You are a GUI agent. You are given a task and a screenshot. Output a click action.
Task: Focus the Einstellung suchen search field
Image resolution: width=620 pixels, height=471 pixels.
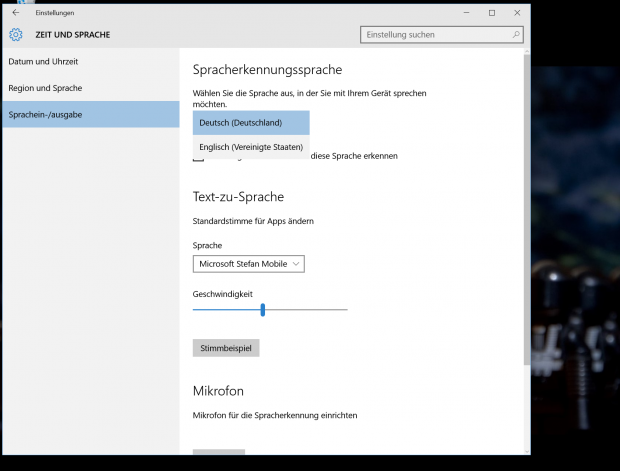[x=442, y=35]
